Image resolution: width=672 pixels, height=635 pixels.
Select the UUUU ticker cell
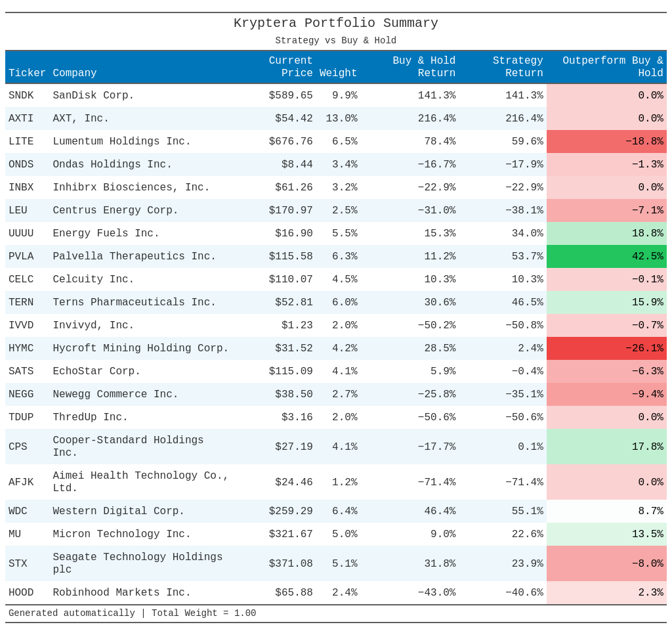click(x=21, y=233)
